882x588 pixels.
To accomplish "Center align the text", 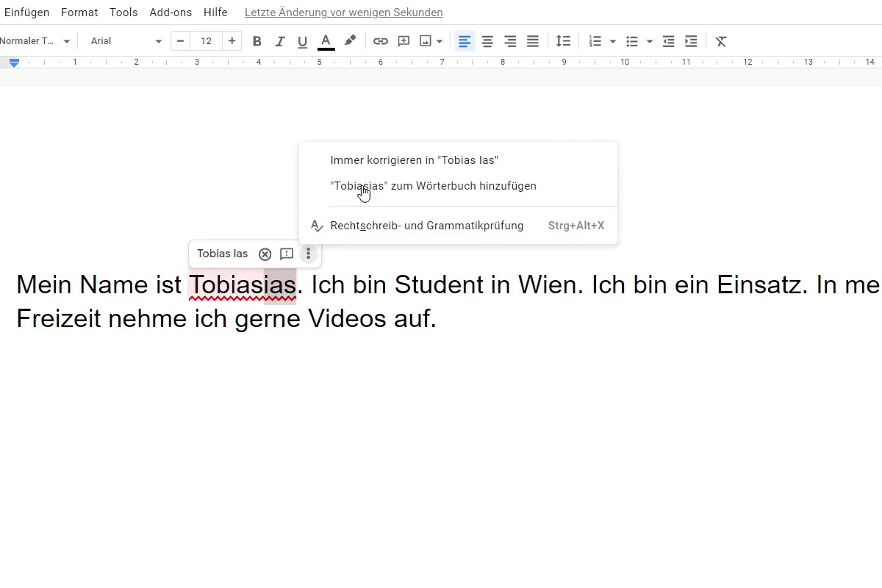I will tap(487, 41).
